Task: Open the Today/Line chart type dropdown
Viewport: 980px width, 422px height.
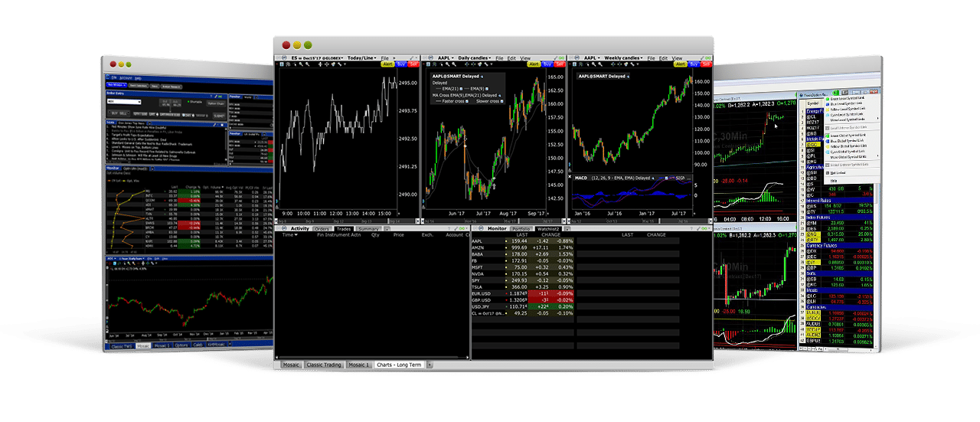Action: pyautogui.click(x=362, y=57)
